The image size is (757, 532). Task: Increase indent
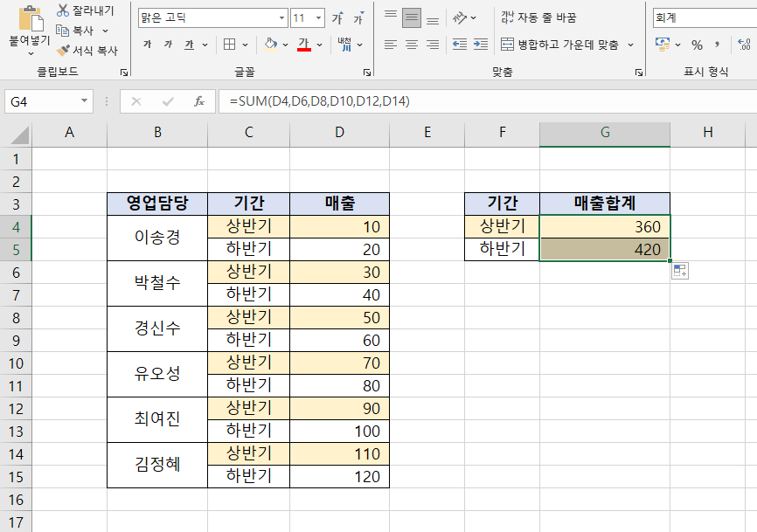click(481, 45)
